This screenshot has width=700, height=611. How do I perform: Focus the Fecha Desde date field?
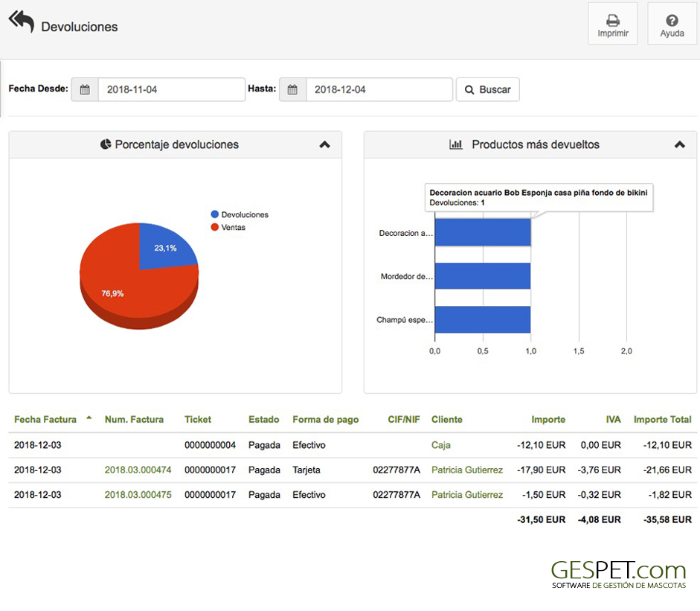171,90
